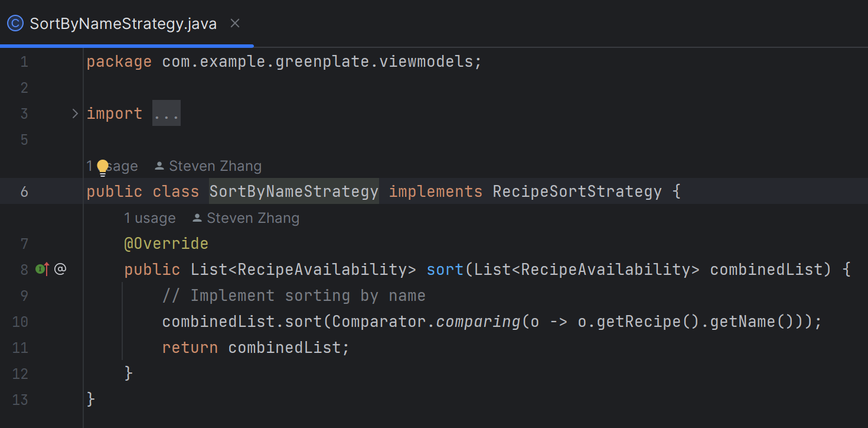Expand the folded import statements chevron

(x=75, y=113)
